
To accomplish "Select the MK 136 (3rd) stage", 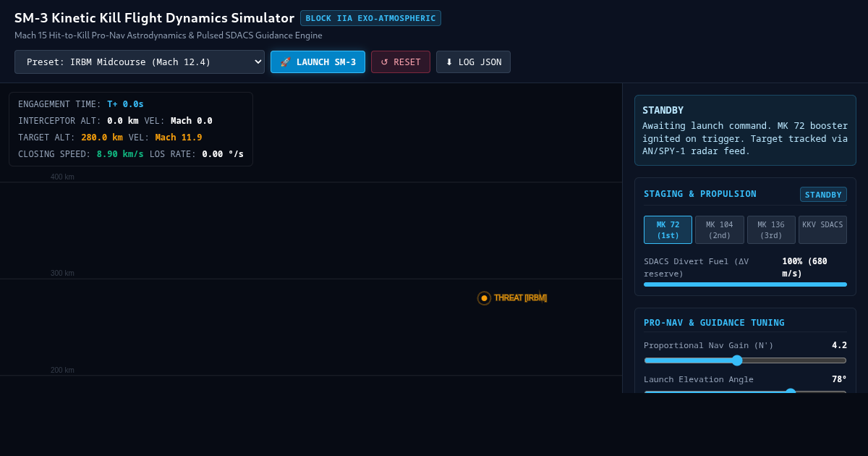I will tap(771, 229).
